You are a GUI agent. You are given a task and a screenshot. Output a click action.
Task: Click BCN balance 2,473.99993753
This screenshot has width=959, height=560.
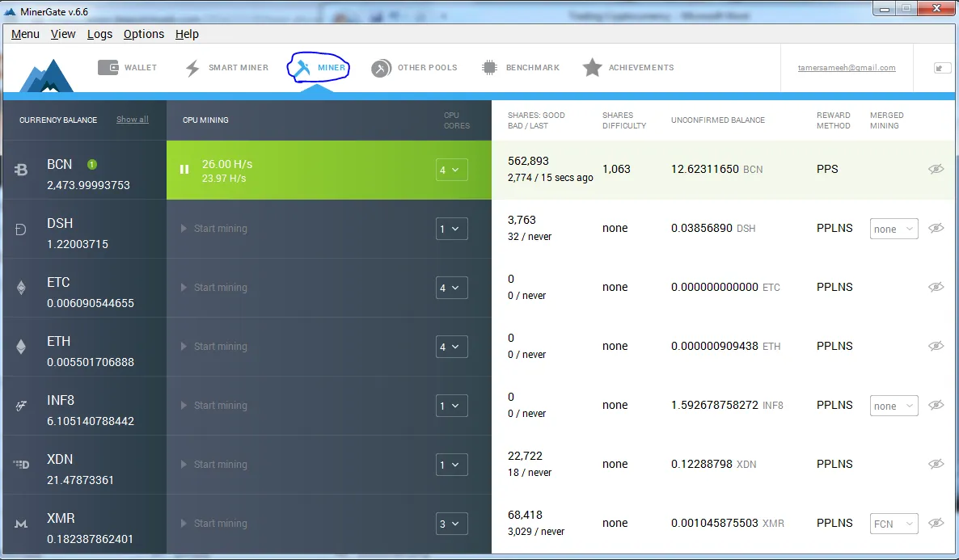89,185
